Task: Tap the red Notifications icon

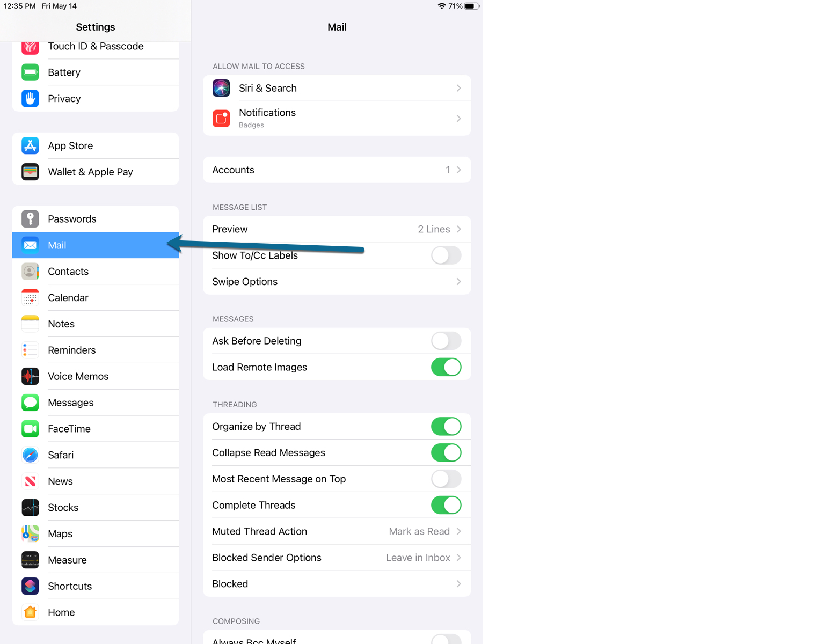Action: [221, 118]
